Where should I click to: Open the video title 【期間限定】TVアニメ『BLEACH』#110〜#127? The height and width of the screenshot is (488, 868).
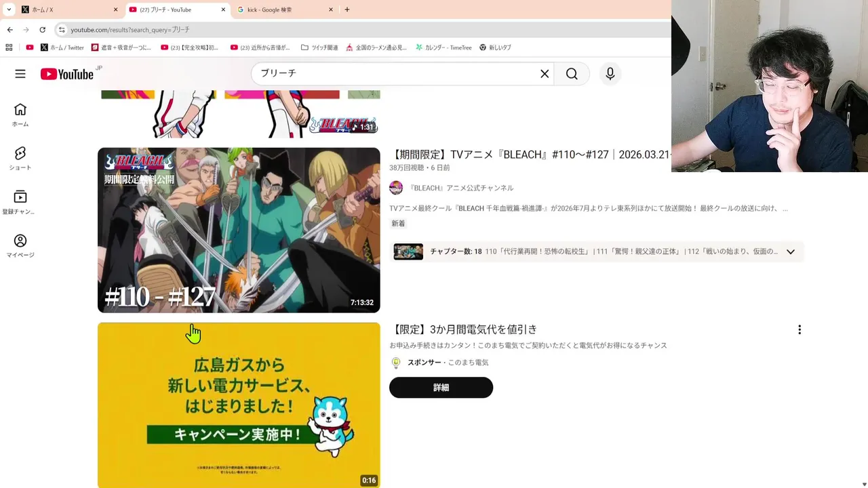click(x=530, y=155)
